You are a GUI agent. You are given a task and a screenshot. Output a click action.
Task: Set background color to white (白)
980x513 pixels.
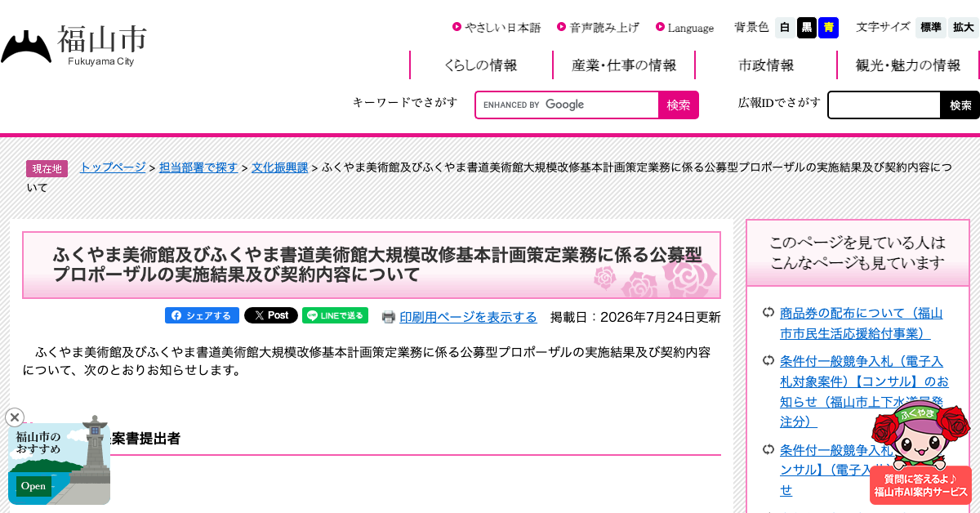pos(785,28)
